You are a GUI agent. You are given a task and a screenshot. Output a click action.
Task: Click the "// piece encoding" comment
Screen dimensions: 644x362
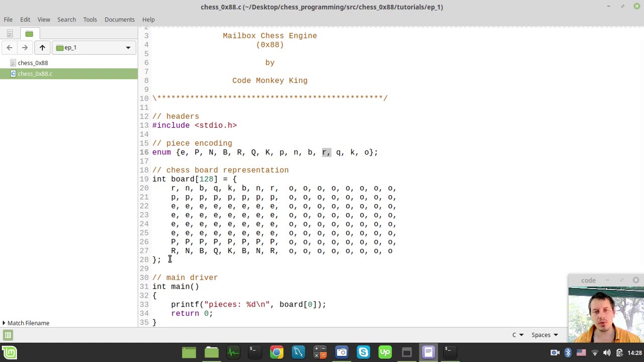(x=192, y=143)
